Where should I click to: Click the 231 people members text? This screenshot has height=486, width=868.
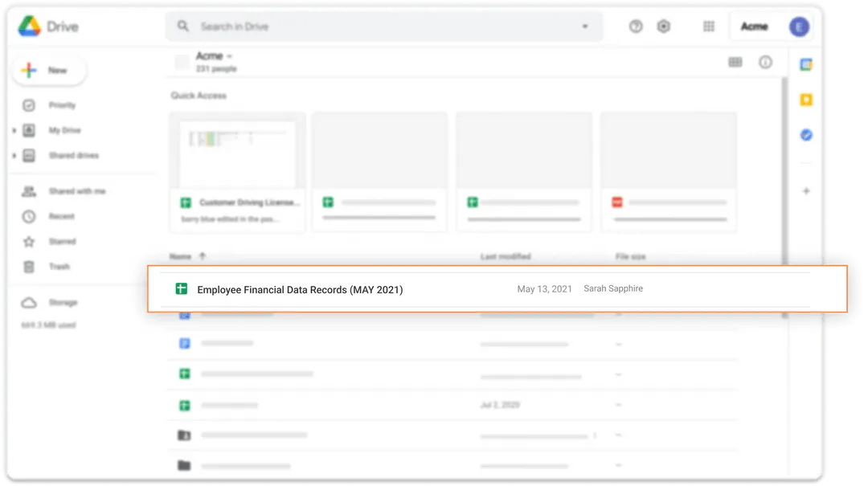pos(216,68)
